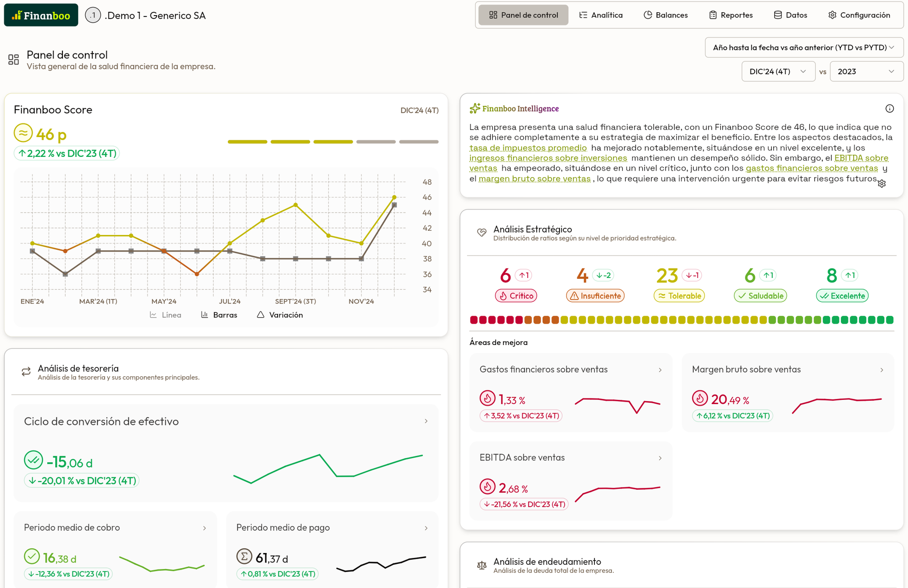Filter ratios by the Crítico badge
The width and height of the screenshot is (908, 588).
point(515,296)
